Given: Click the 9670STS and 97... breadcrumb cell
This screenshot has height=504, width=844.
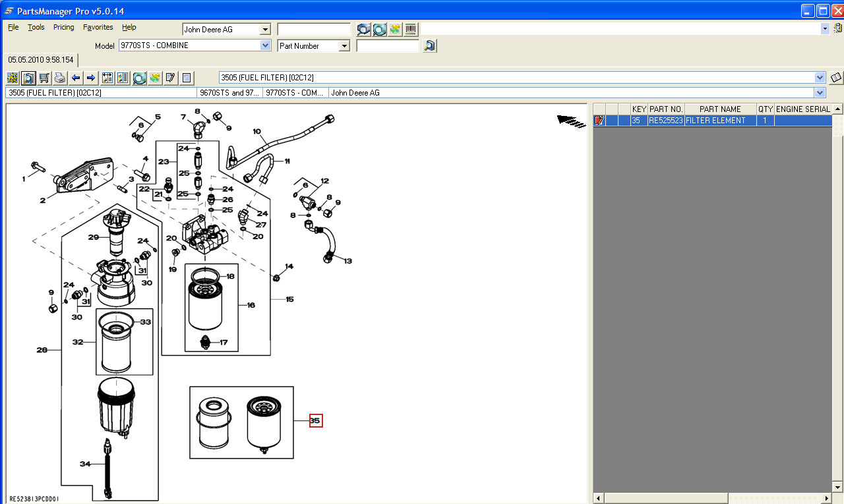Looking at the screenshot, I should point(229,93).
